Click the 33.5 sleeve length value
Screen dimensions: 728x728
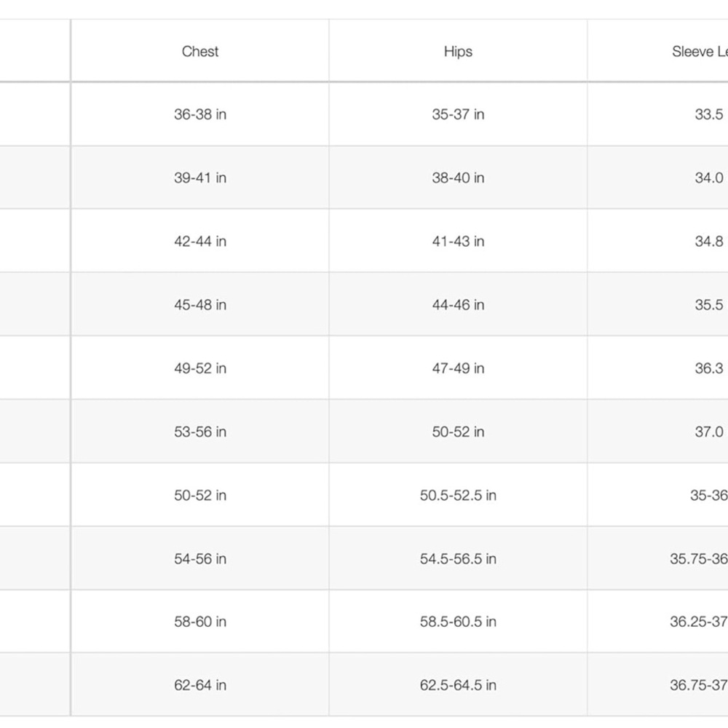coord(709,114)
